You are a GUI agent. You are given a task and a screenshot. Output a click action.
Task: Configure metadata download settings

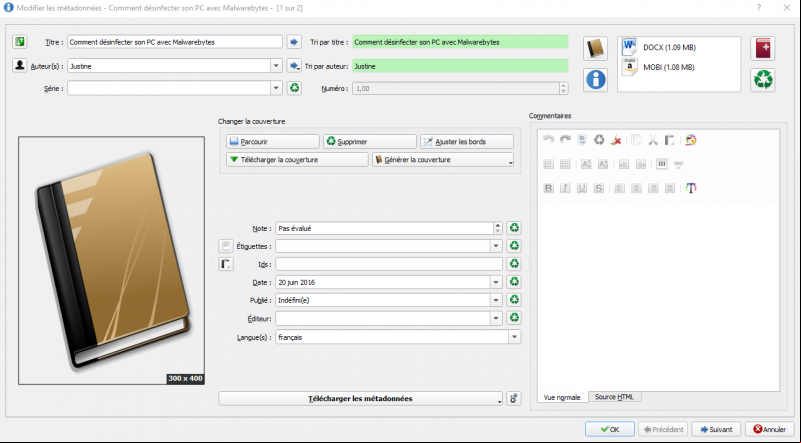(x=514, y=399)
